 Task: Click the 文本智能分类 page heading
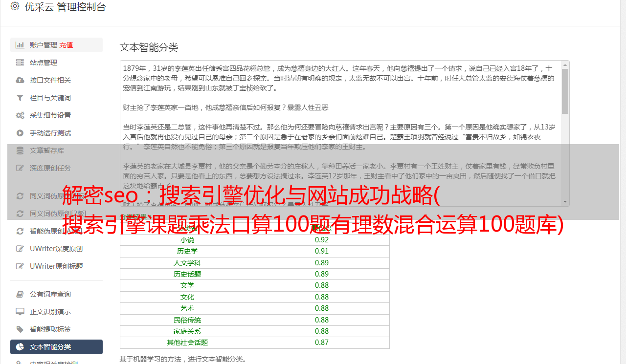149,47
